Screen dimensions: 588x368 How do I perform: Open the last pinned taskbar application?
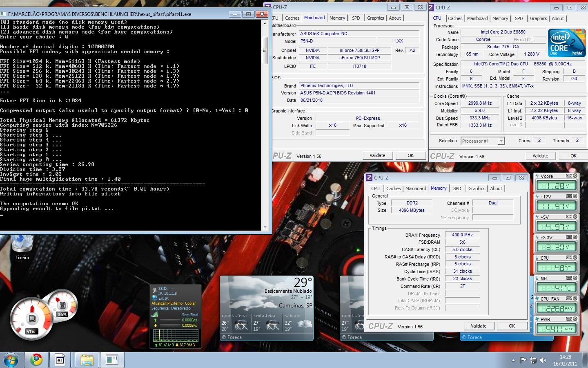112,360
